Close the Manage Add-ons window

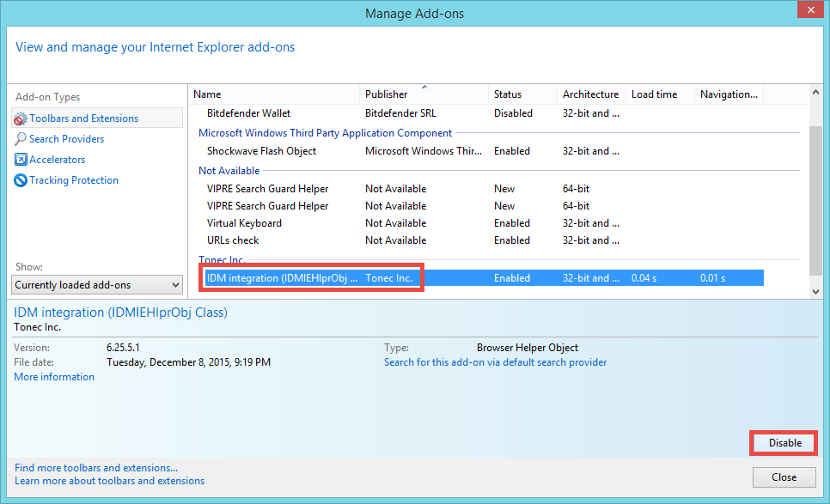click(x=810, y=9)
